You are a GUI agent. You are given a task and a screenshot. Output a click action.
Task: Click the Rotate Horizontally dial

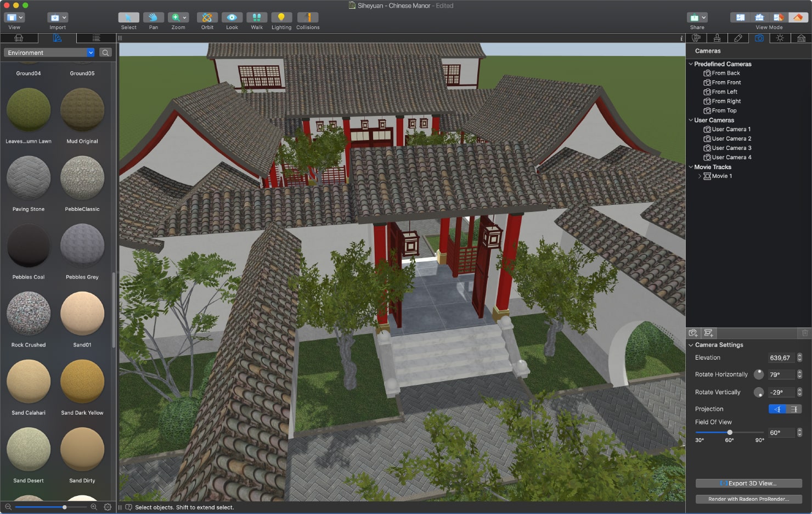(x=759, y=374)
